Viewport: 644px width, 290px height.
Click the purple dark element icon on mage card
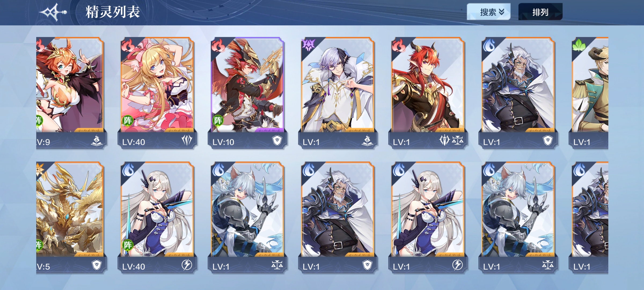308,45
